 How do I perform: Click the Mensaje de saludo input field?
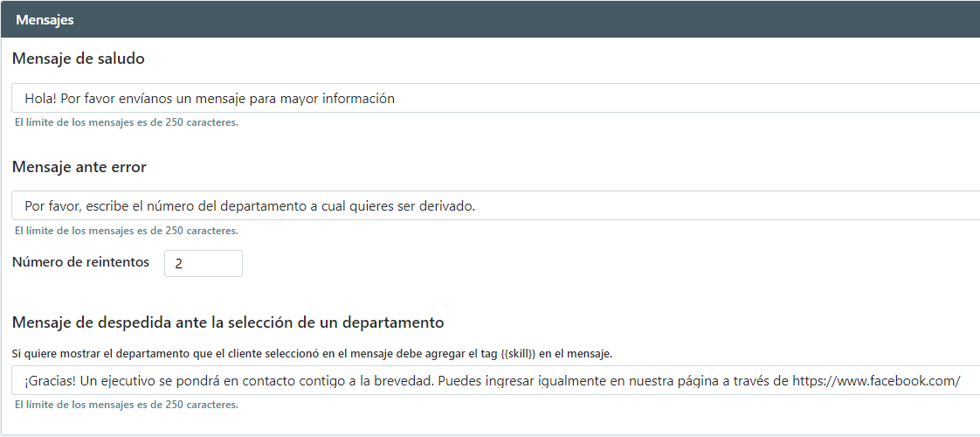pyautogui.click(x=495, y=98)
